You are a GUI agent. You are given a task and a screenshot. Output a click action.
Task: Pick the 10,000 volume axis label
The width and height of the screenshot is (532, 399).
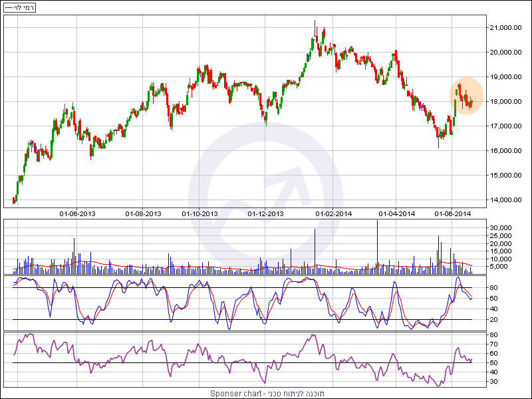(x=501, y=259)
